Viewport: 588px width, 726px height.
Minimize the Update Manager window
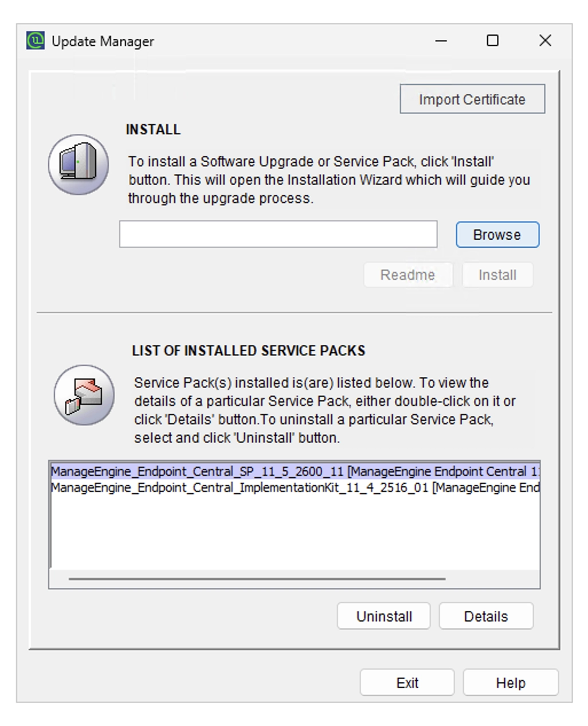click(x=441, y=41)
